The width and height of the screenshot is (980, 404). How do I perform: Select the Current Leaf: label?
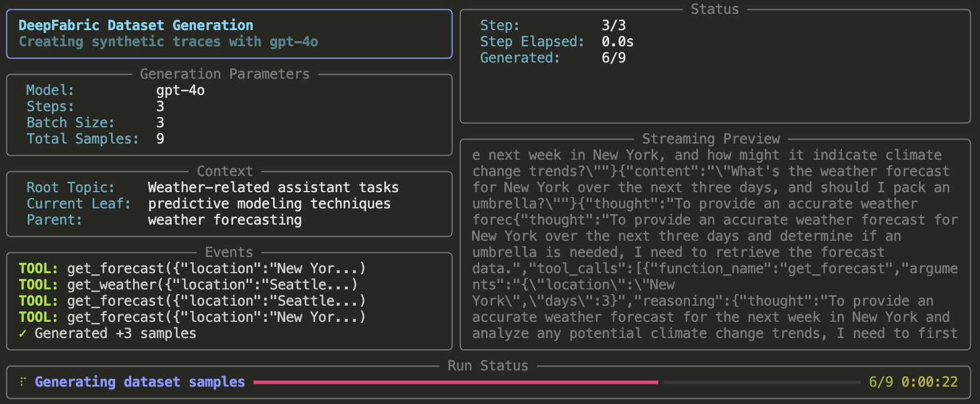coord(79,204)
